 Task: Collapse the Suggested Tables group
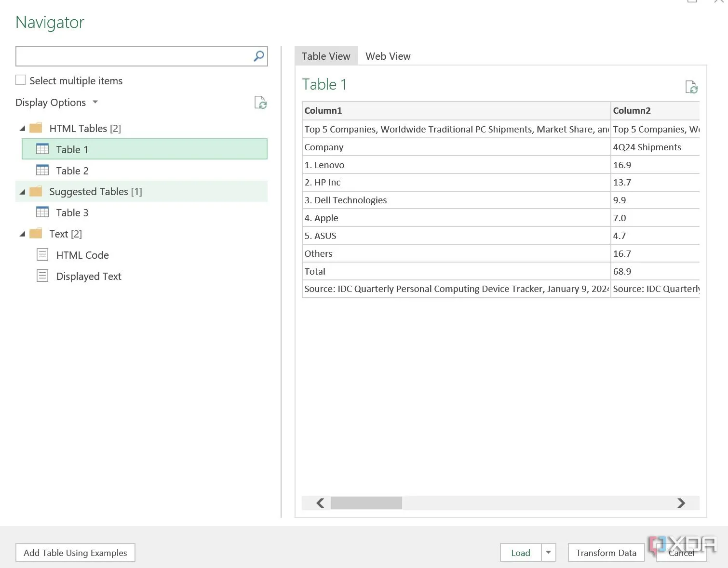22,192
